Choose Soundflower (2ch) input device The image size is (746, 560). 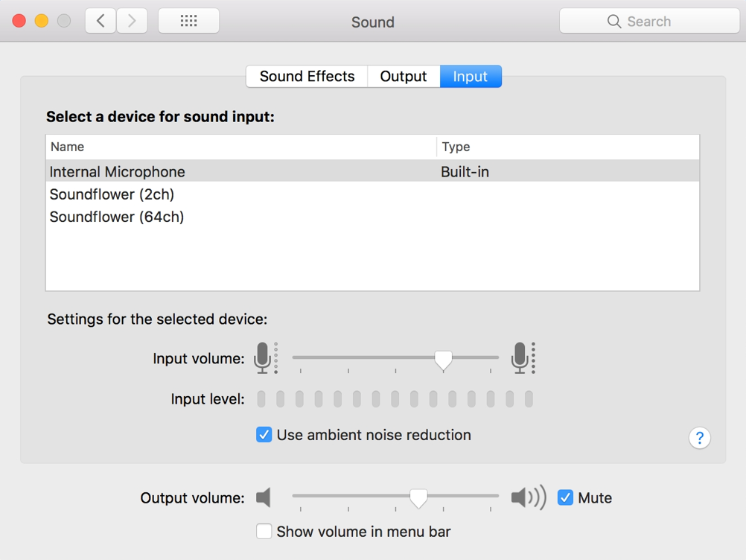click(x=112, y=194)
